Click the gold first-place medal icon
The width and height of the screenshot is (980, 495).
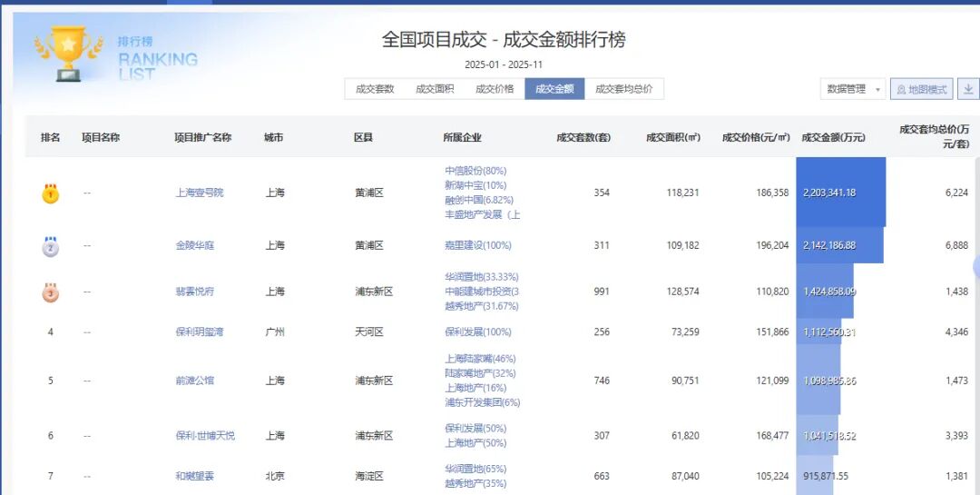[x=51, y=193]
